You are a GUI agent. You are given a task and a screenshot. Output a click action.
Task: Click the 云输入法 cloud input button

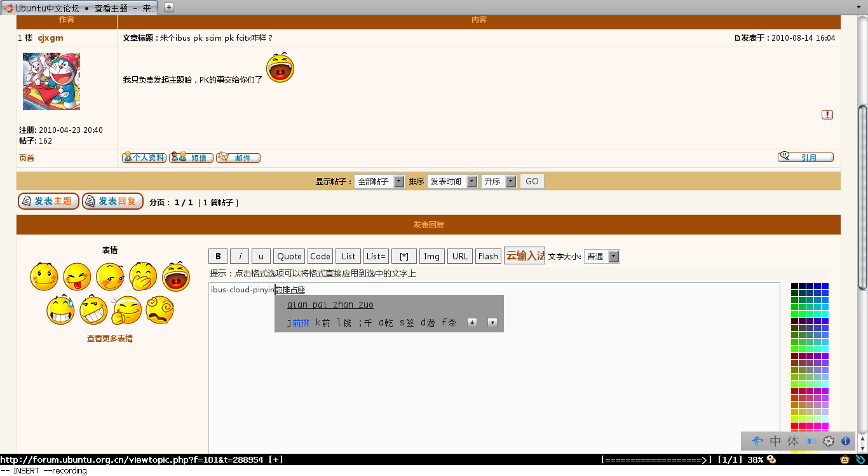tap(525, 255)
